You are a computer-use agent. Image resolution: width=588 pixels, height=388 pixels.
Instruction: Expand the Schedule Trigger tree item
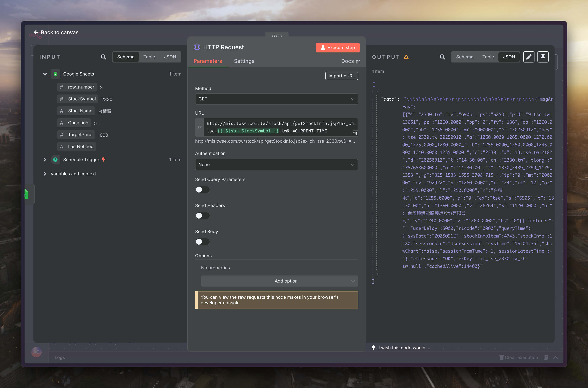(45, 160)
